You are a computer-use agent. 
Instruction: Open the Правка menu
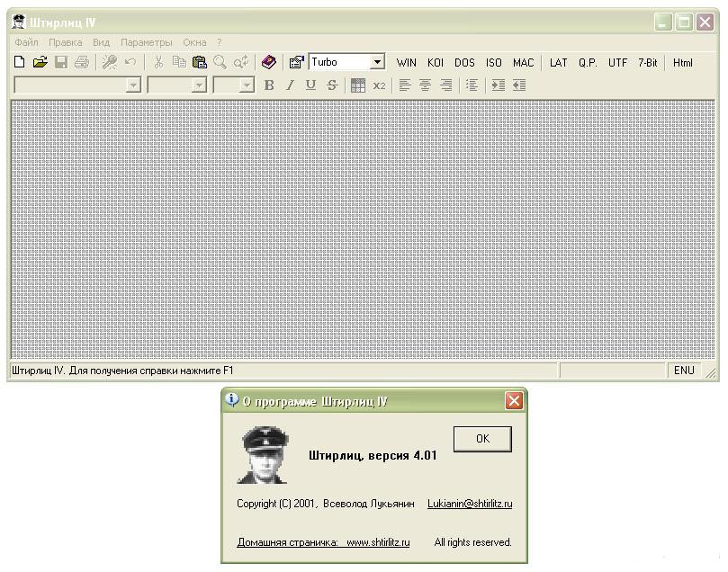point(66,42)
